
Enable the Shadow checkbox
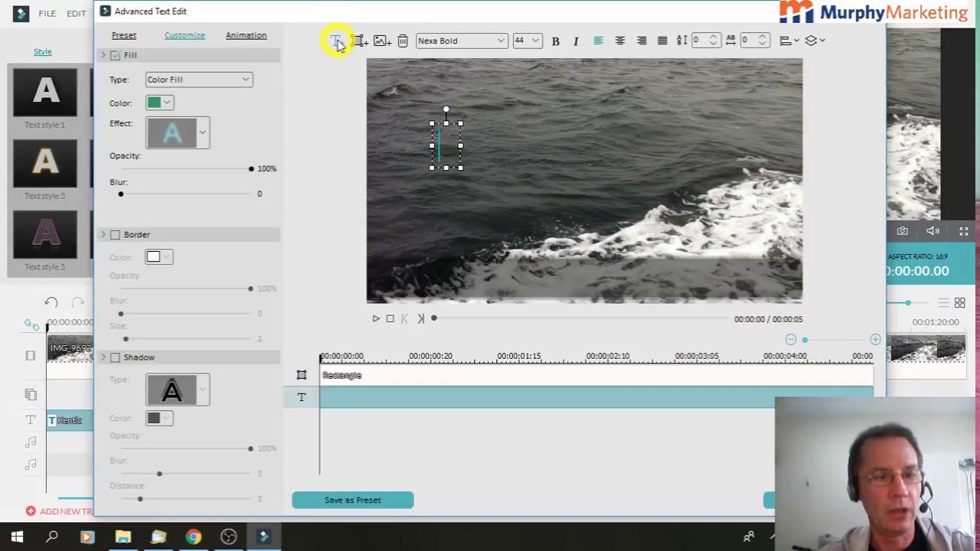pos(115,357)
